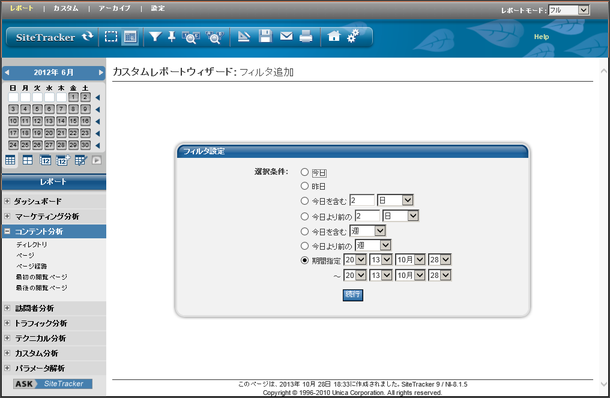The image size is (610, 398).
Task: Open the gear settings icon in toolbar
Action: pyautogui.click(x=353, y=37)
